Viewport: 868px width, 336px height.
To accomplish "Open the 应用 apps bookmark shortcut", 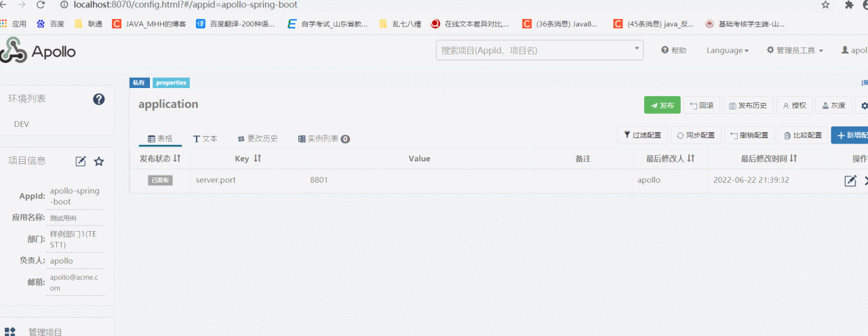I will point(14,24).
